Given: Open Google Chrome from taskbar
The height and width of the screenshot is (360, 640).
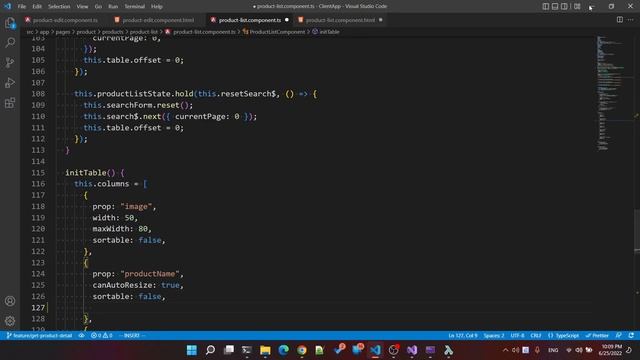Looking at the screenshot, I should click(x=302, y=350).
